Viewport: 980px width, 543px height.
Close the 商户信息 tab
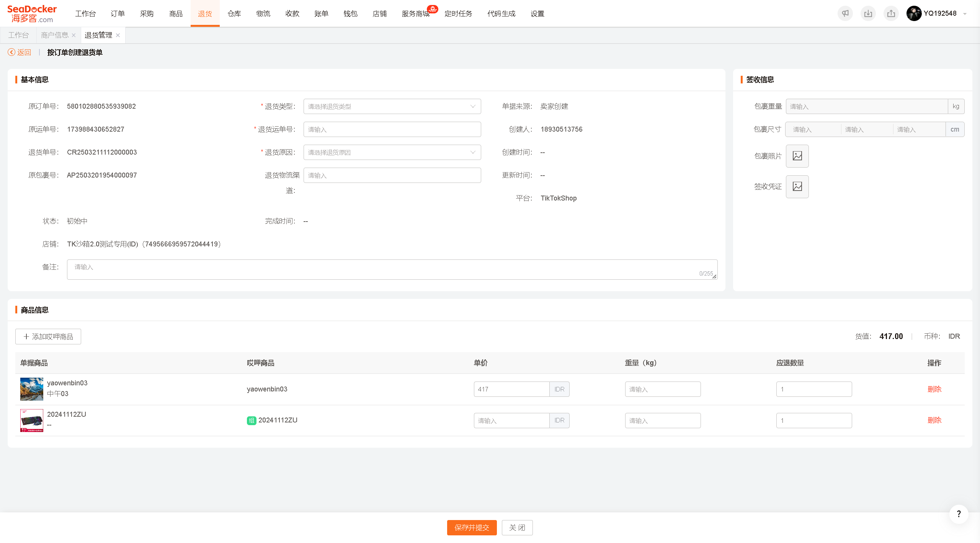[x=73, y=35]
